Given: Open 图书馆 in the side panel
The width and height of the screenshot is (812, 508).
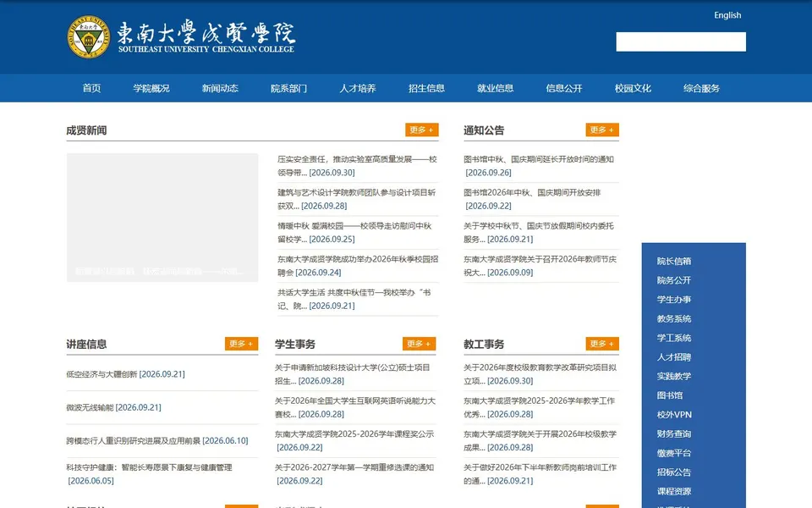Looking at the screenshot, I should 670,395.
